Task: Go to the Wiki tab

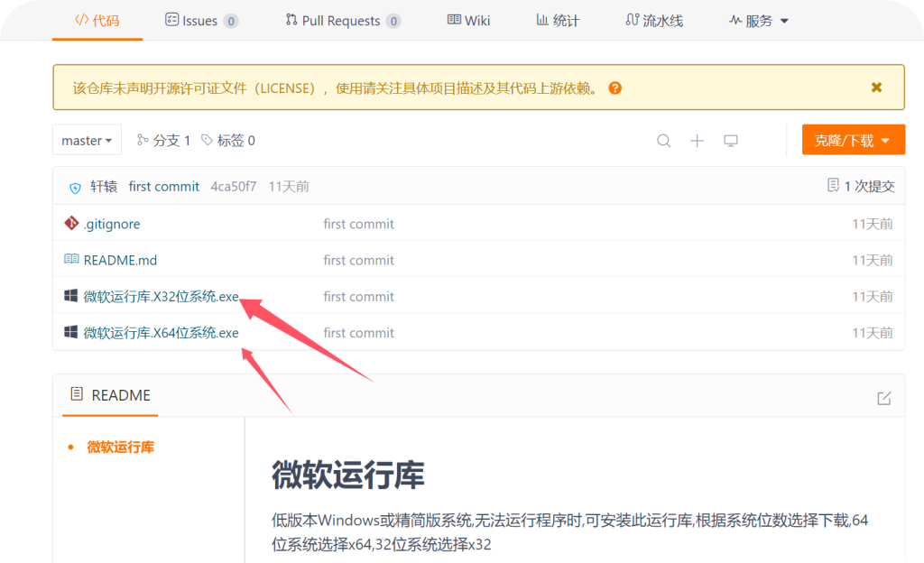Action: pyautogui.click(x=468, y=21)
